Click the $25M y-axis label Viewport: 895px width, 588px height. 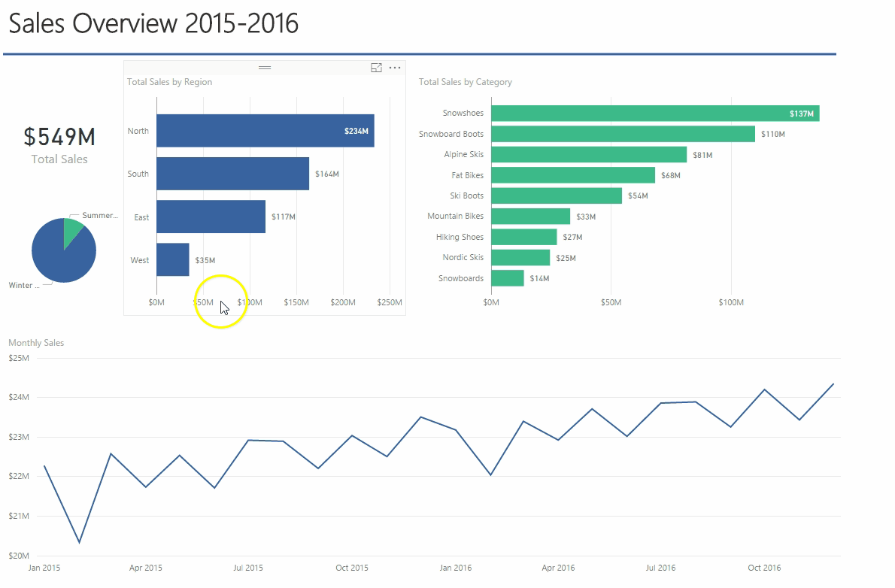click(x=19, y=359)
